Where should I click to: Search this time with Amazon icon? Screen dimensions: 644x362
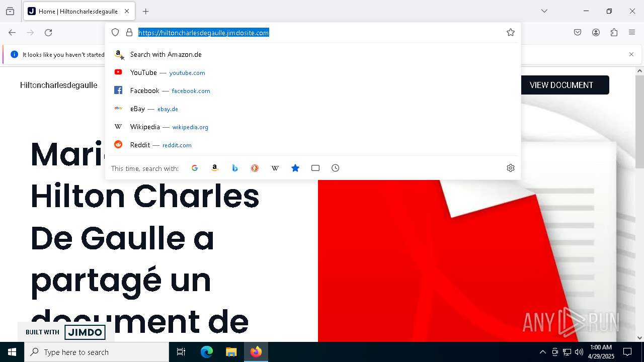[215, 168]
